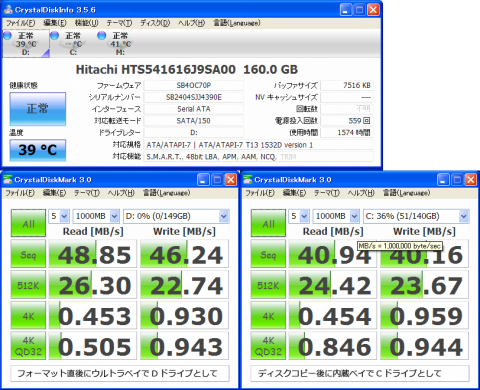Click 512K button in left CrystalDiskMark
Viewport: 480px width, 390px height.
coord(28,284)
